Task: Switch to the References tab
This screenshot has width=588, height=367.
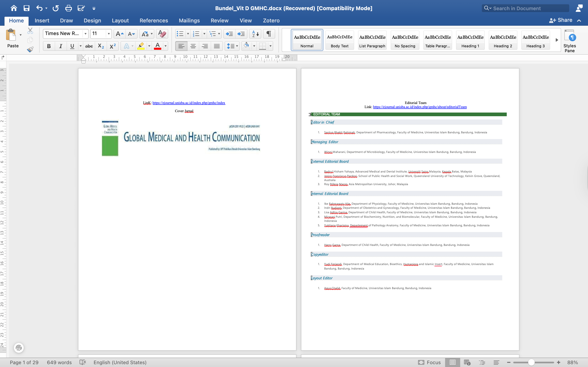Action: pos(154,21)
